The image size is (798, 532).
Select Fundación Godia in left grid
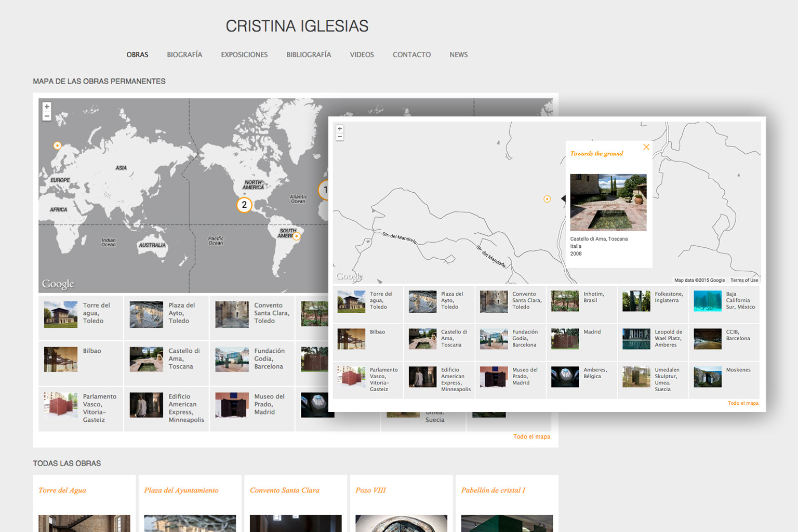click(x=252, y=363)
